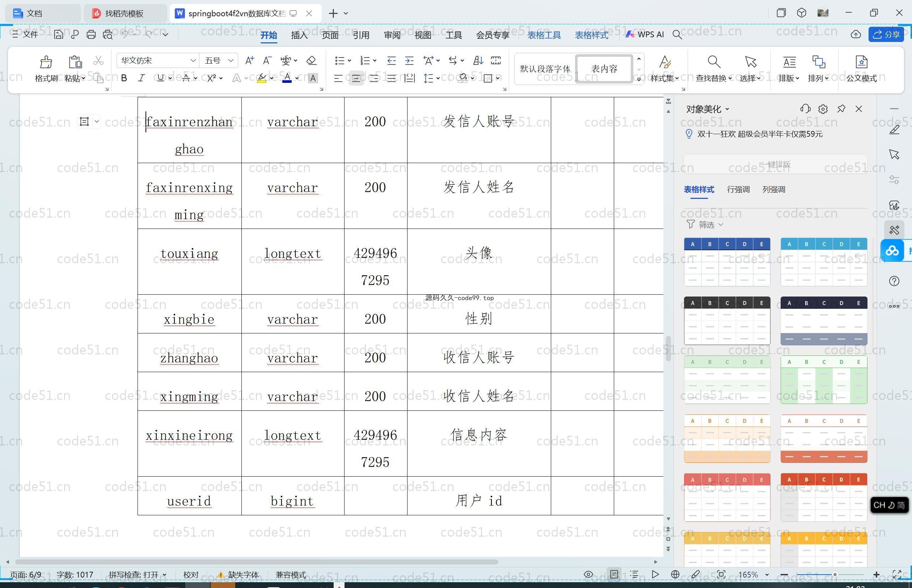Toggle the eye protection mode icon
912x588 pixels.
[x=588, y=574]
